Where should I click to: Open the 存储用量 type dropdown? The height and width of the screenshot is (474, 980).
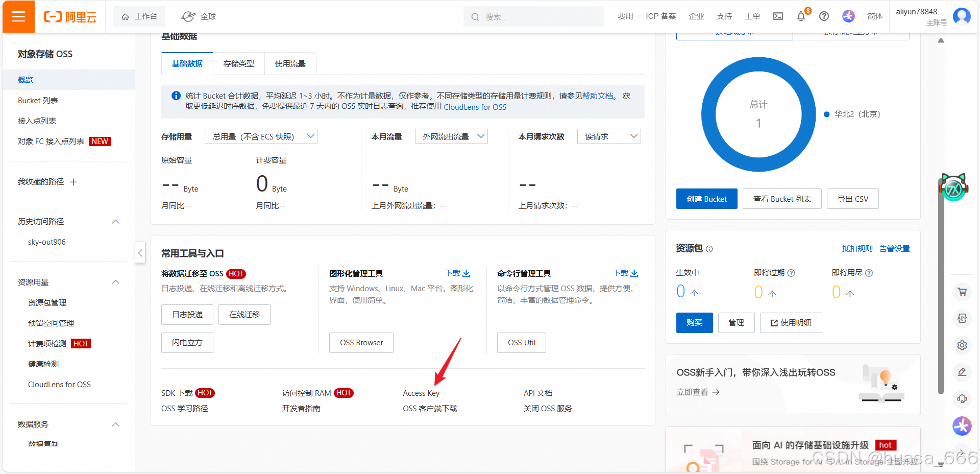261,136
